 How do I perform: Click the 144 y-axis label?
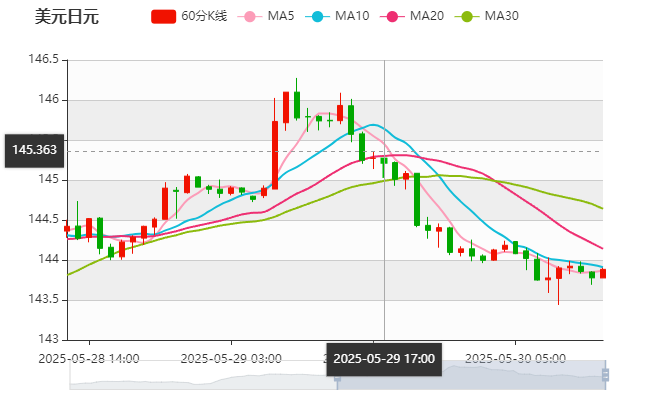pyautogui.click(x=48, y=259)
